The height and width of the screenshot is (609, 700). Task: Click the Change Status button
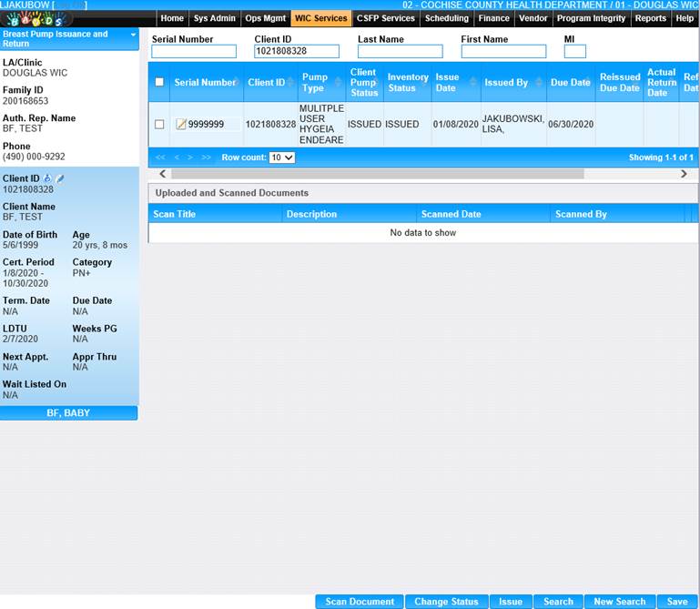point(446,602)
